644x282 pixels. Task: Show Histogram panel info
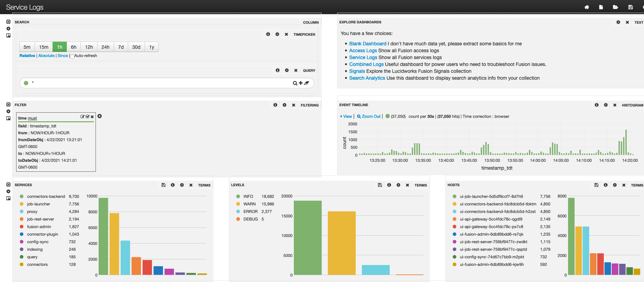(x=597, y=105)
